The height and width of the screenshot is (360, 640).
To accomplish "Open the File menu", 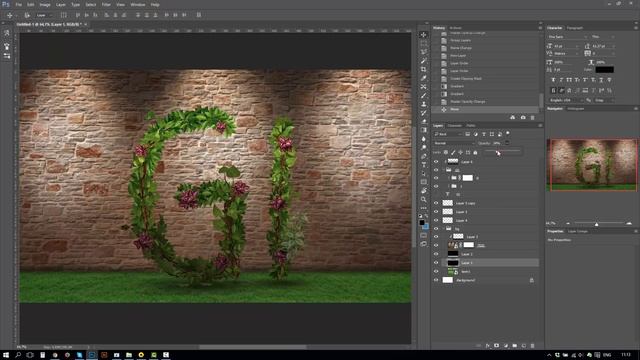I will pos(19,4).
